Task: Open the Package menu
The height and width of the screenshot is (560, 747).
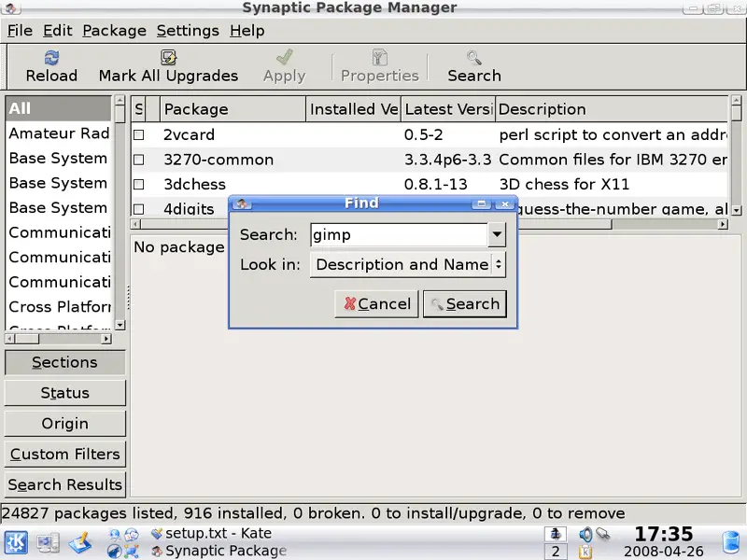Action: (114, 31)
